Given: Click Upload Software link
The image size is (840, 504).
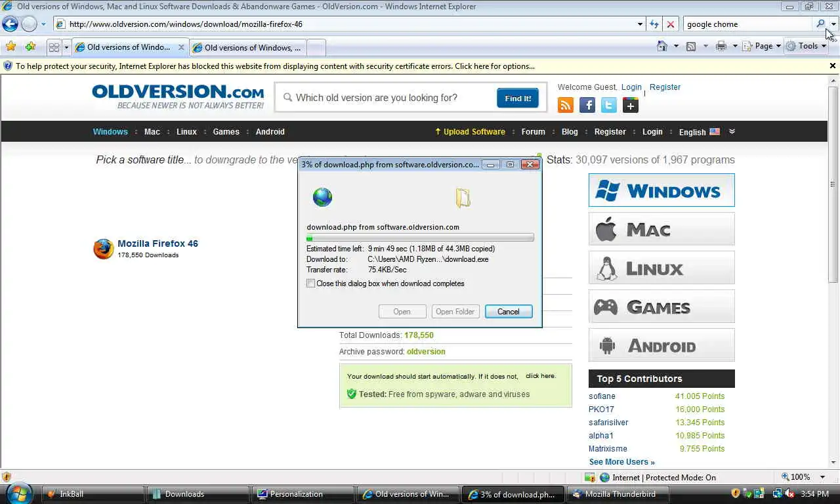Looking at the screenshot, I should point(470,131).
